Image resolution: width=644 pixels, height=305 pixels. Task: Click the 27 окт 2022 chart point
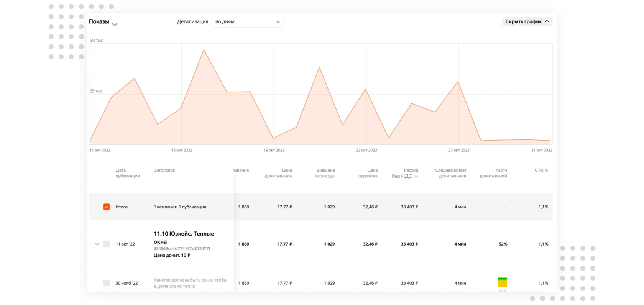(x=458, y=82)
